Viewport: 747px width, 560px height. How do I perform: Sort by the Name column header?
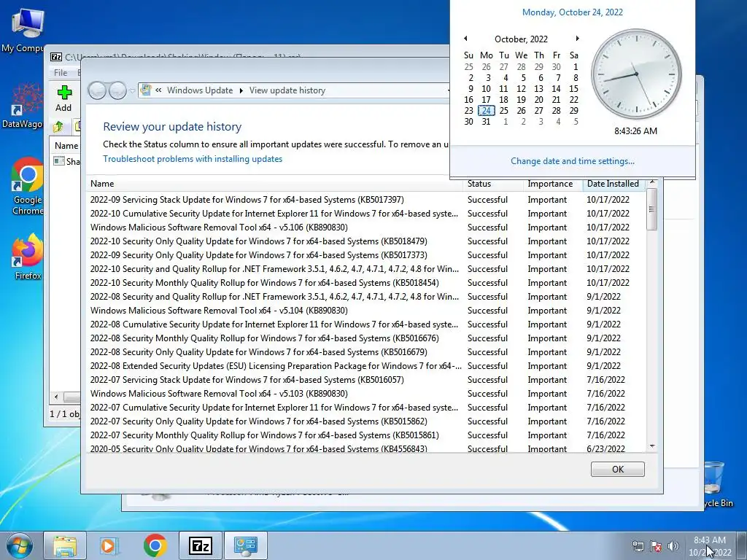tap(274, 184)
